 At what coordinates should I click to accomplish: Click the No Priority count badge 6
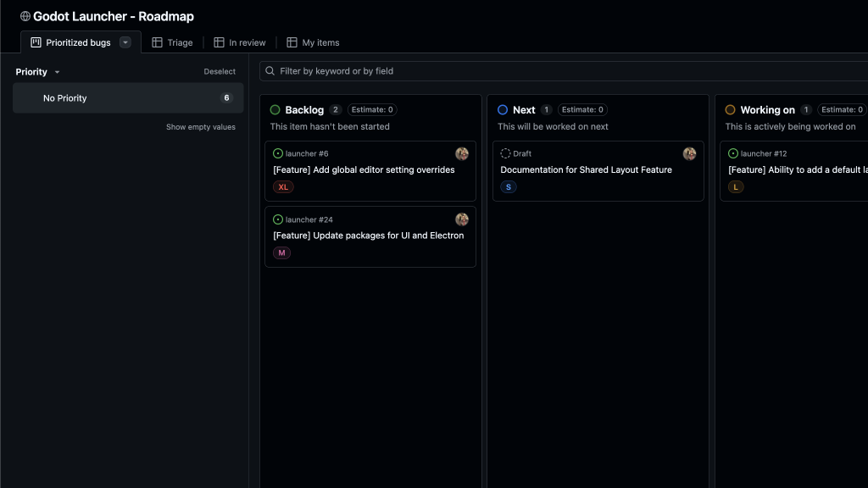pos(226,98)
